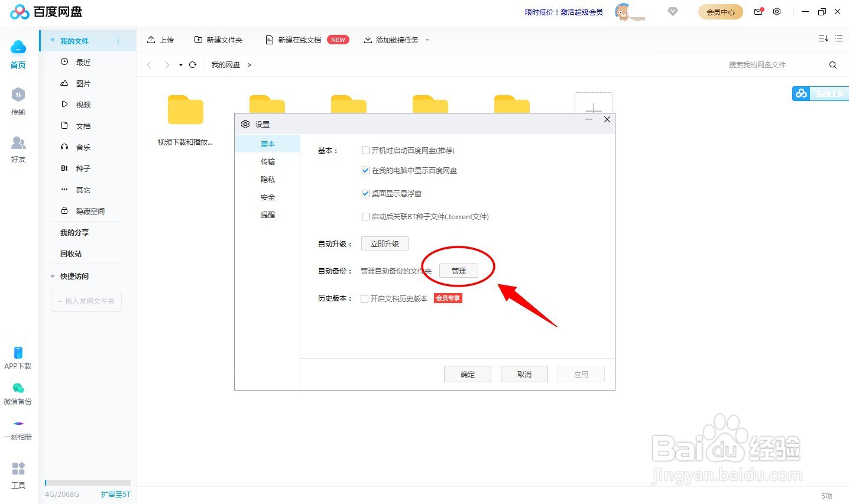Click 取消 to cancel settings
Viewport: 849px width, 504px height.
524,374
